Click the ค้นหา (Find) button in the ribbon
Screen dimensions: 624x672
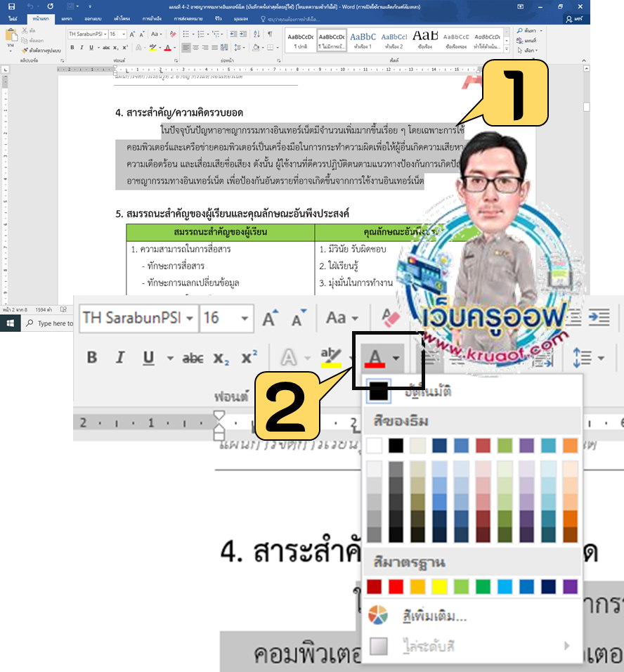coord(527,31)
